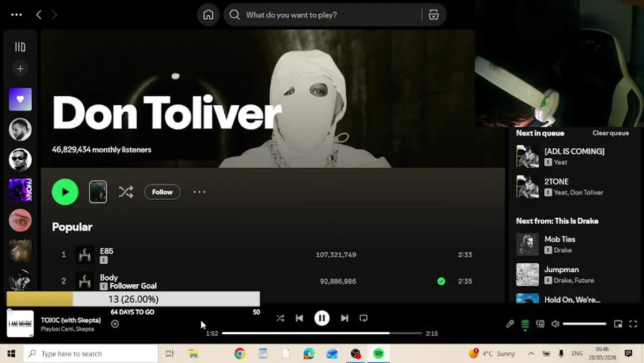The image size is (644, 363).
Task: Expand Your Library sidebar icon
Action: click(x=20, y=47)
